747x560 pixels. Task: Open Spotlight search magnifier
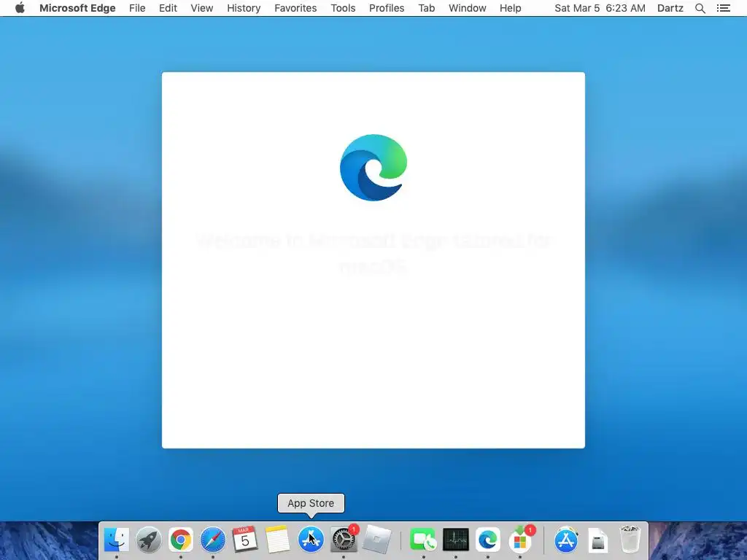click(700, 8)
